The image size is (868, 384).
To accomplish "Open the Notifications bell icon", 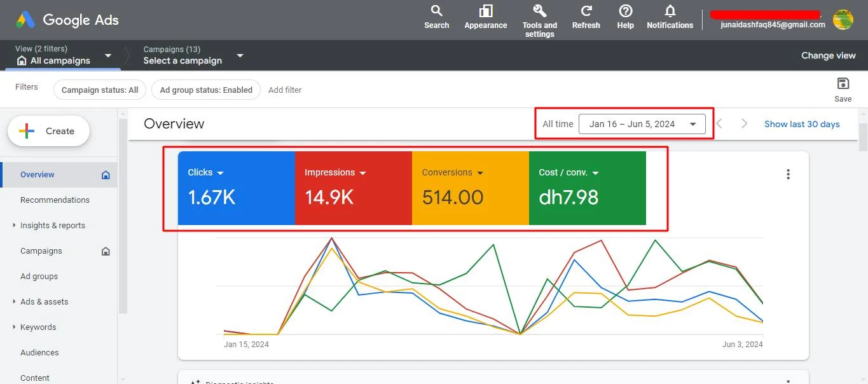I will [670, 11].
